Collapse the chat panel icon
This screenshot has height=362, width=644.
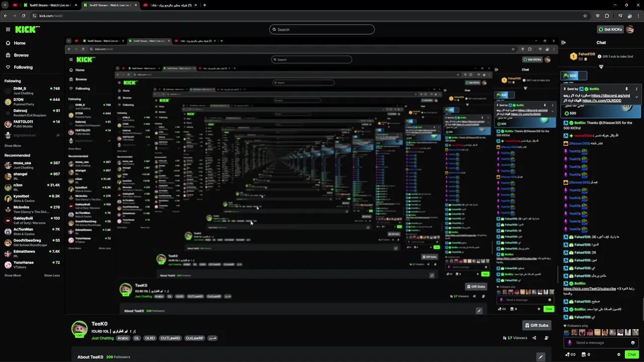click(x=563, y=43)
